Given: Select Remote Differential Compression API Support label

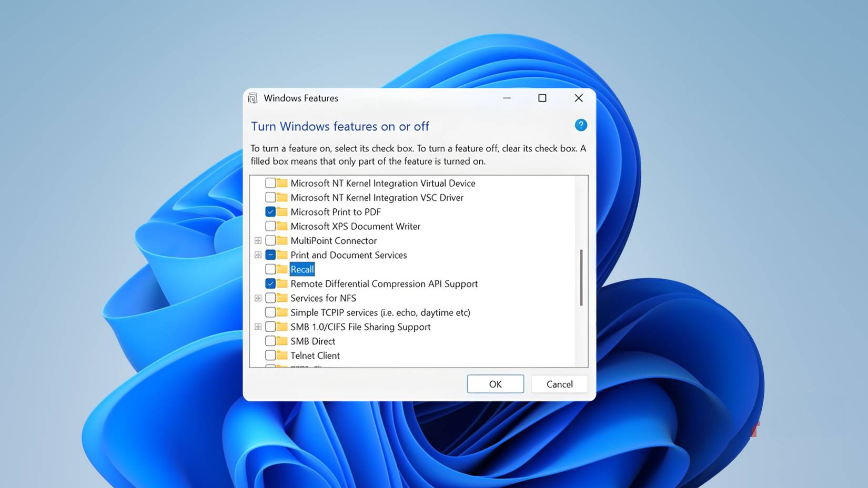Looking at the screenshot, I should pyautogui.click(x=384, y=284).
